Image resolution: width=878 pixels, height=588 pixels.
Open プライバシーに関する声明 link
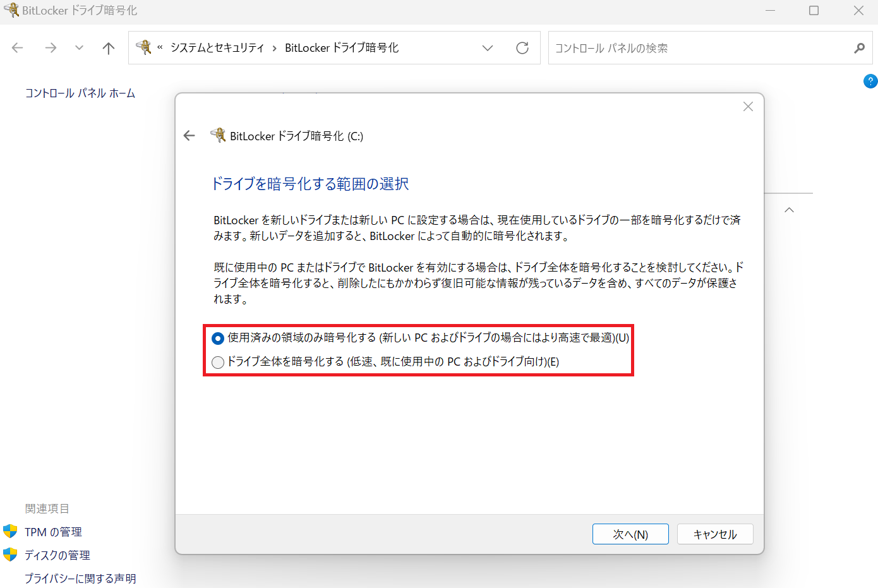point(80,579)
